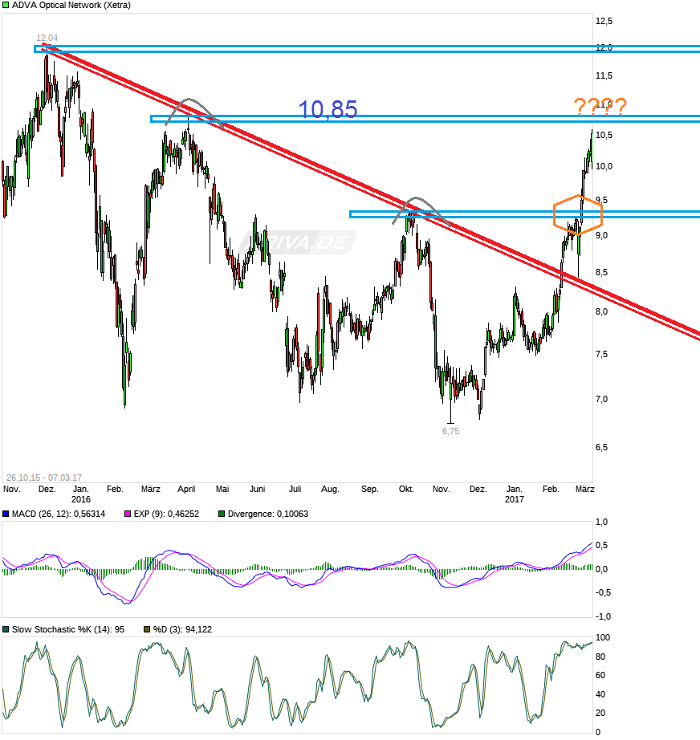Click the Jan. 2017 axis label
Viewport: 700px width, 740px height.
pos(514,494)
